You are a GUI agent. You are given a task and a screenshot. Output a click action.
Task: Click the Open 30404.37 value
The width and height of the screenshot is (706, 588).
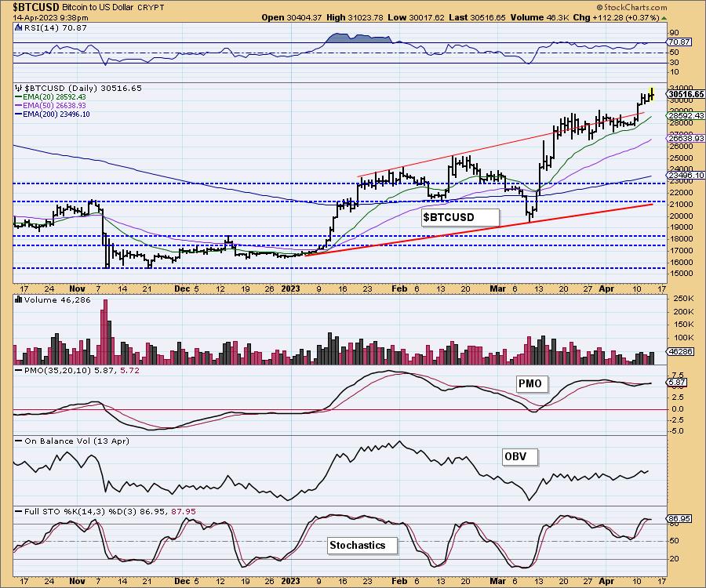point(292,17)
